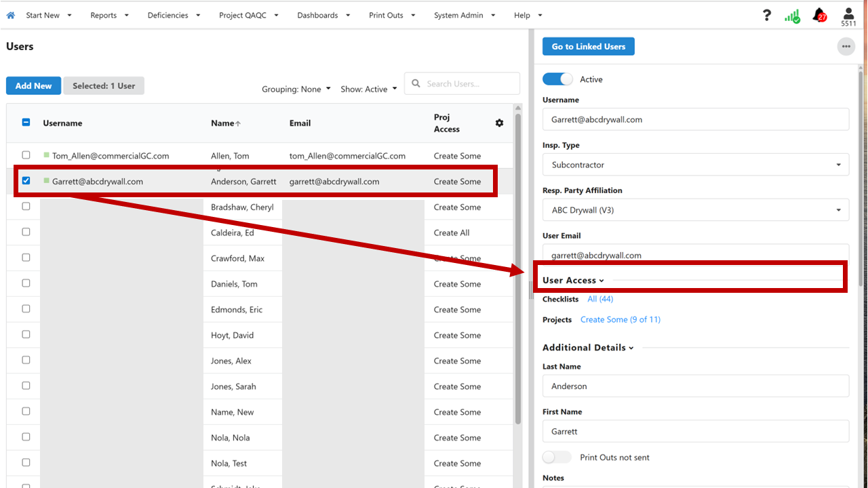Open the System Admin menu
The width and height of the screenshot is (868, 488).
point(465,15)
